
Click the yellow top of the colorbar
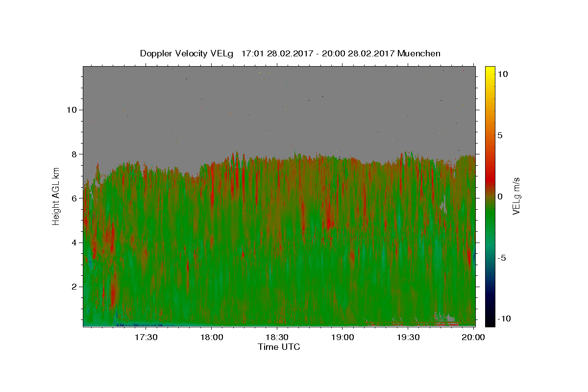[490, 70]
